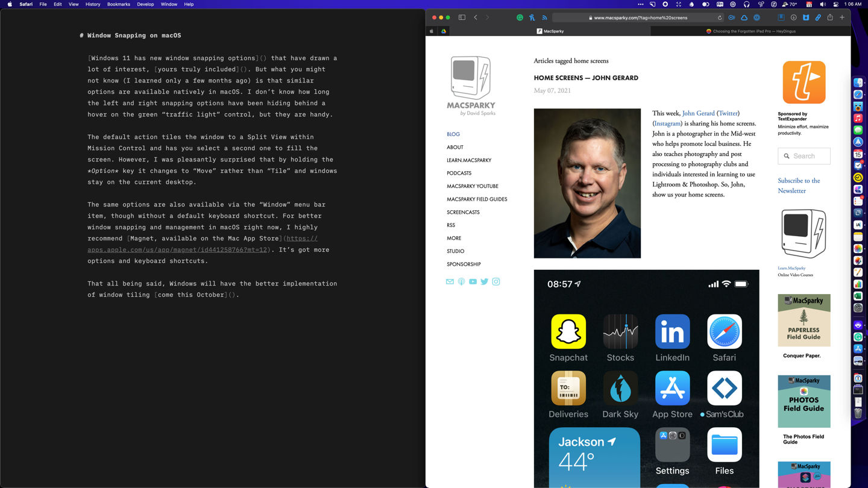Open the Window menu

[169, 4]
